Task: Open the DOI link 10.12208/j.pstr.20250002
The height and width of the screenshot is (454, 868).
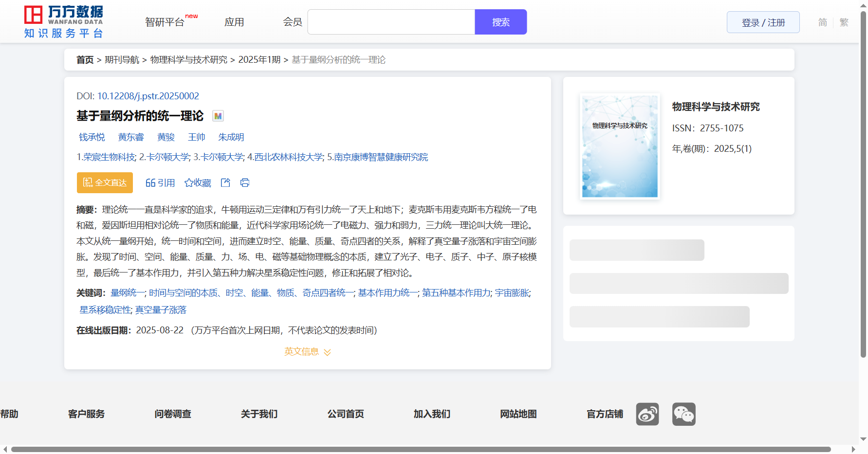Action: tap(148, 96)
